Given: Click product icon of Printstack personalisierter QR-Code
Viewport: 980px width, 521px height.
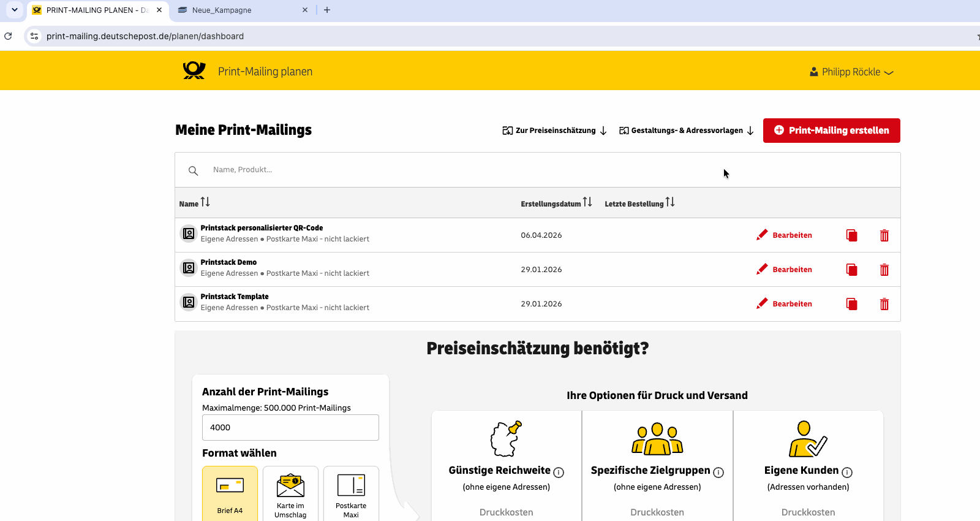Looking at the screenshot, I should pos(189,234).
